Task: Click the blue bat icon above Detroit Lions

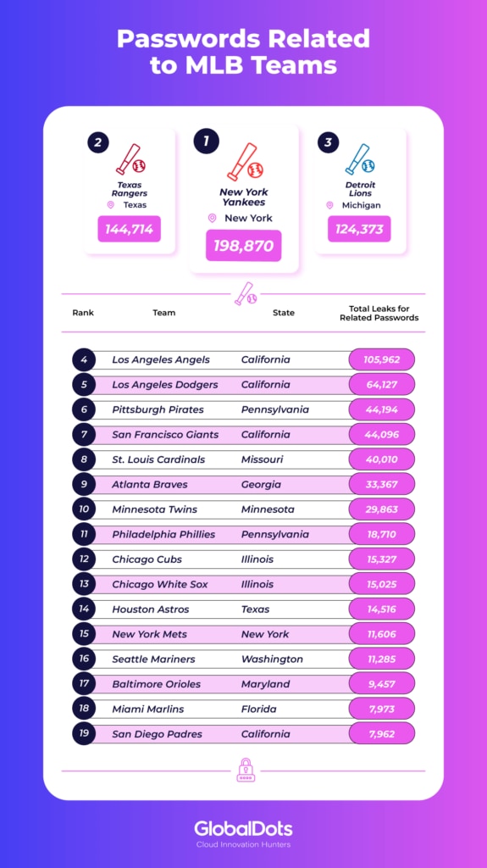Action: (360, 159)
